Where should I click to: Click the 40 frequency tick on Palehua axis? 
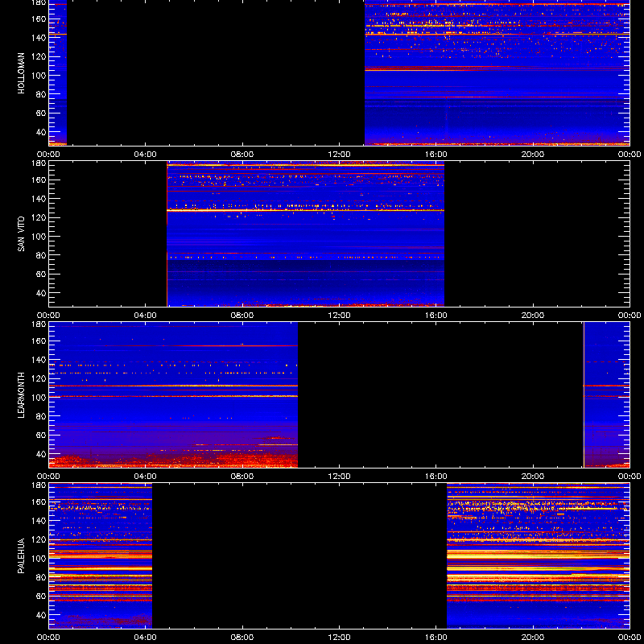(42, 615)
